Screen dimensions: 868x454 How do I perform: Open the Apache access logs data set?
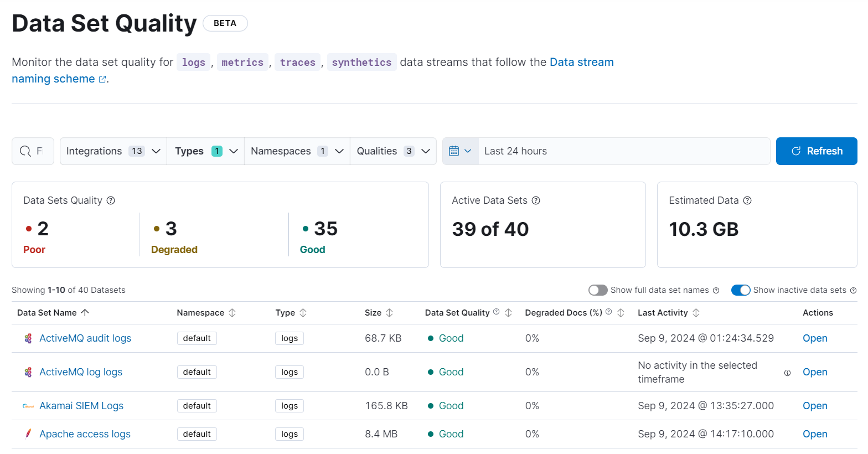85,434
